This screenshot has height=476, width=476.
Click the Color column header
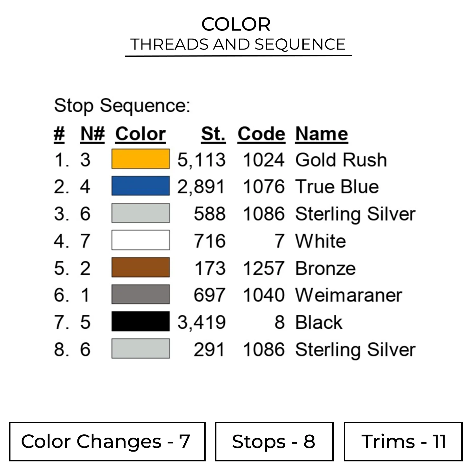pos(140,134)
